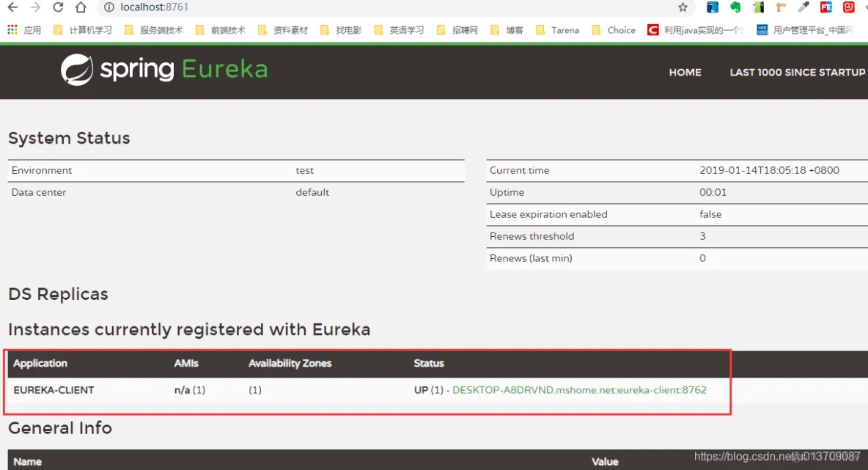Click the AMIs column header
Viewport: 868px width, 470px height.
click(x=186, y=363)
